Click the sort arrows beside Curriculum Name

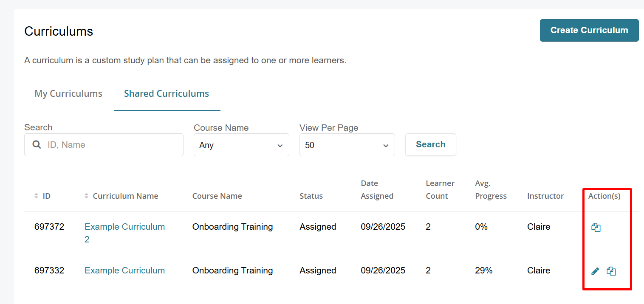tap(87, 196)
